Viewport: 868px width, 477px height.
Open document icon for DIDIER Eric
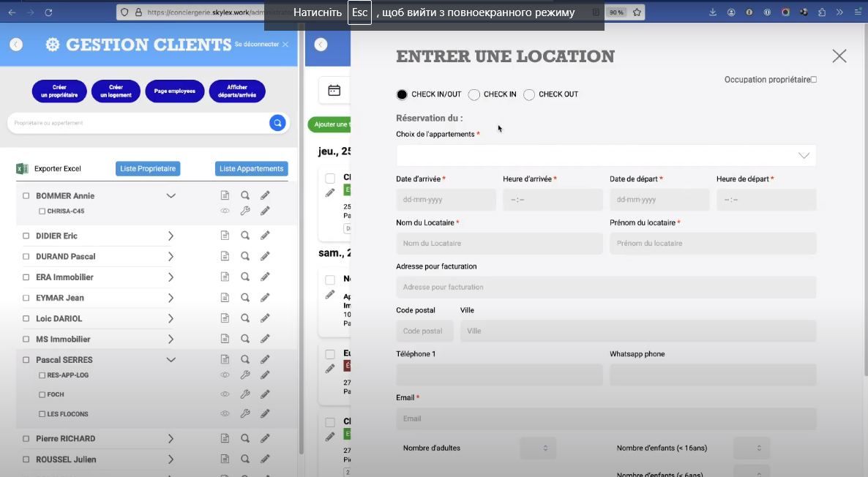coord(225,236)
